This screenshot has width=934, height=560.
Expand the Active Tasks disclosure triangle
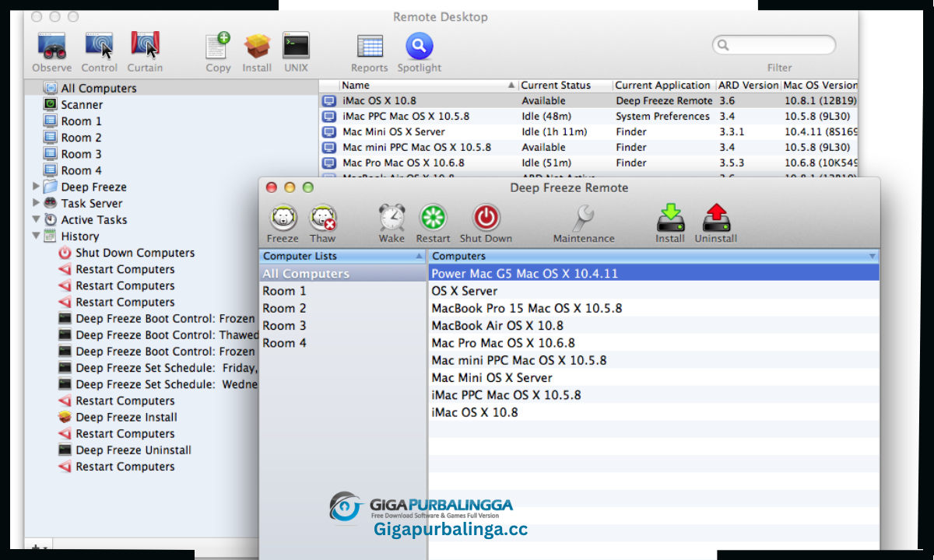36,219
